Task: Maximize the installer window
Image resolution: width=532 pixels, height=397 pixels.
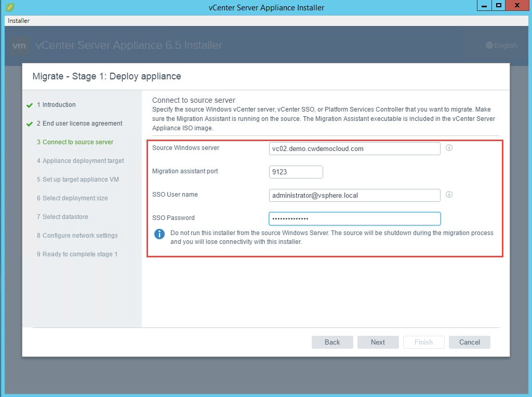Action: [498, 5]
